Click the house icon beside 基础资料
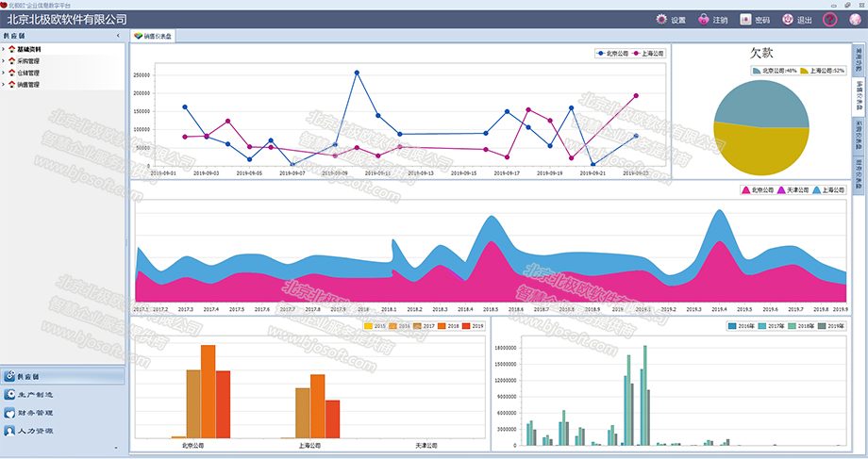This screenshot has width=868, height=459. (x=12, y=49)
